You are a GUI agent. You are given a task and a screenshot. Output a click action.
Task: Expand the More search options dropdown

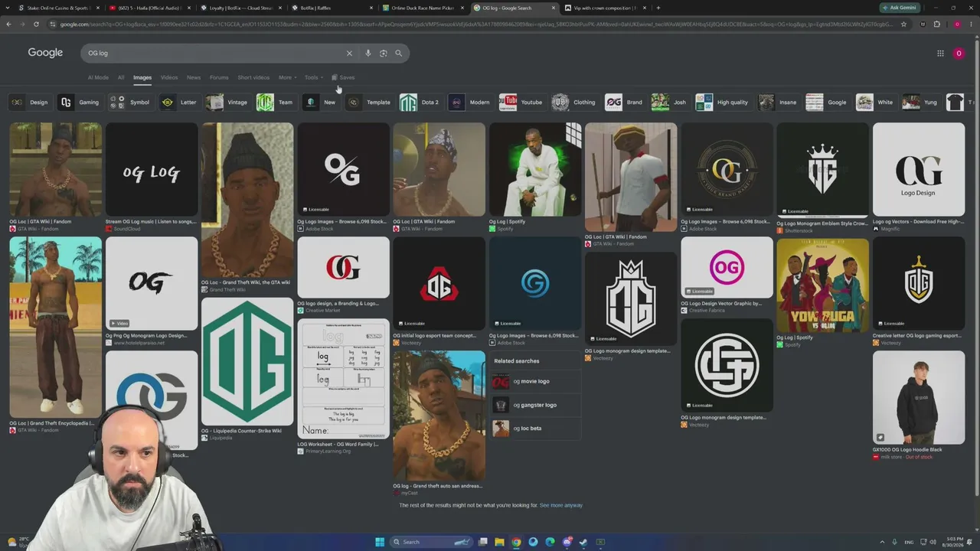click(287, 77)
